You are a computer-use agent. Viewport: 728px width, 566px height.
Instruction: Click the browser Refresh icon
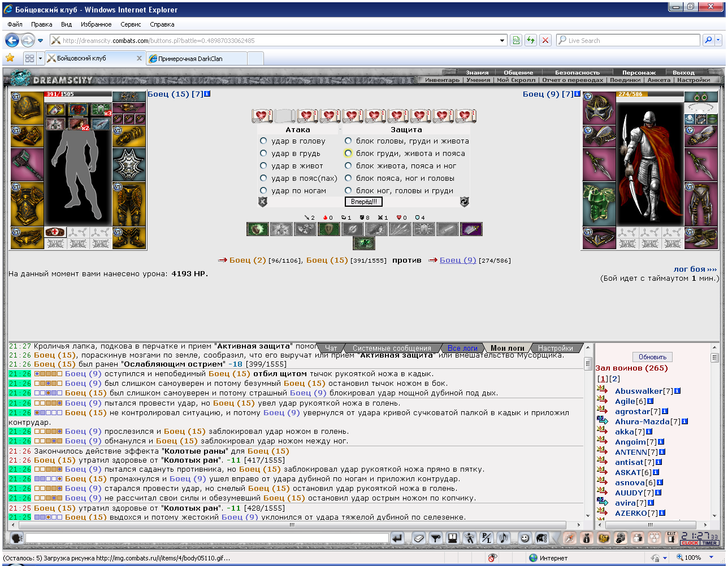(530, 41)
